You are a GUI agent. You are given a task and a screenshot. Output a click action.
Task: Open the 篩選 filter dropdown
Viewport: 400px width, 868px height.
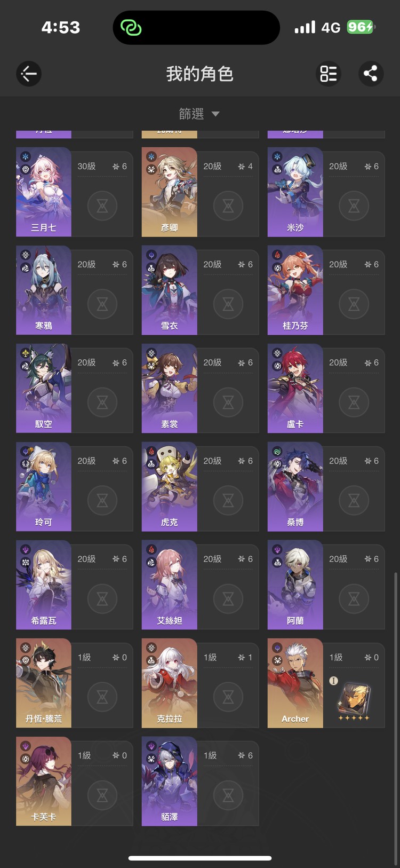(x=199, y=114)
